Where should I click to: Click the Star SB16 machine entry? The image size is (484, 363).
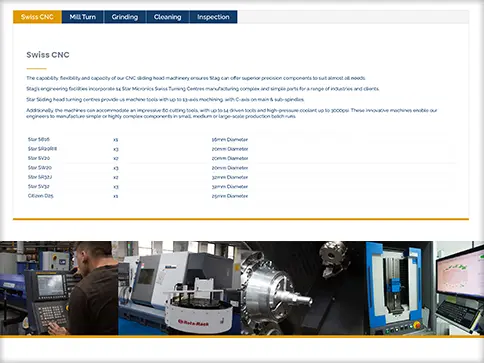(x=39, y=139)
